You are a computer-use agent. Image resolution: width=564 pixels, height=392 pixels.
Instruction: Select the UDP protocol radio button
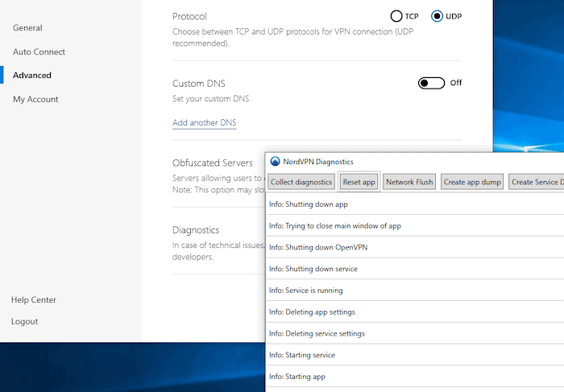coord(438,16)
